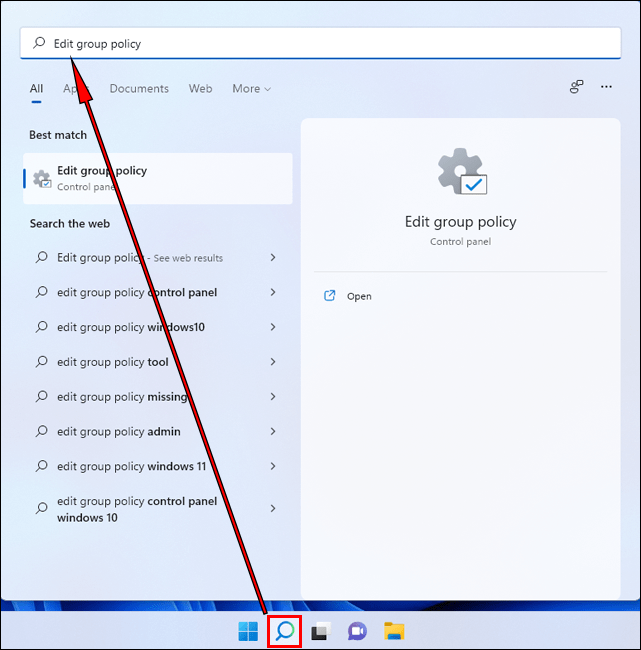
Task: Click the search text box
Action: click(320, 44)
